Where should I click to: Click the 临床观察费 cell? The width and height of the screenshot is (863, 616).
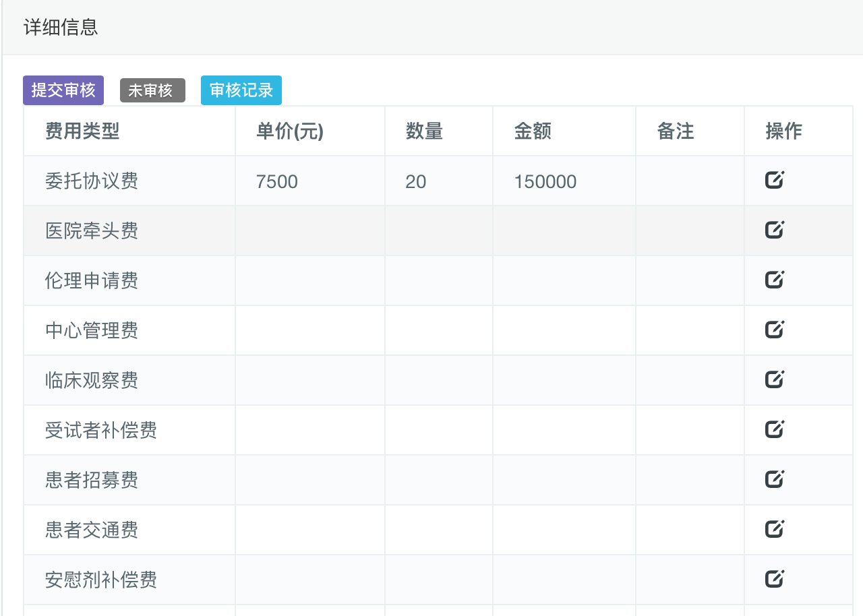129,380
